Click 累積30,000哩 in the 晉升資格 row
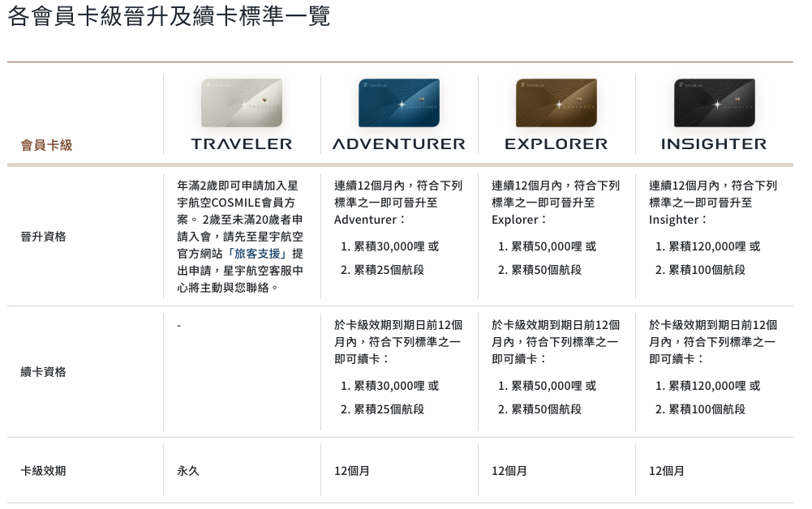The width and height of the screenshot is (812, 509). point(389,246)
